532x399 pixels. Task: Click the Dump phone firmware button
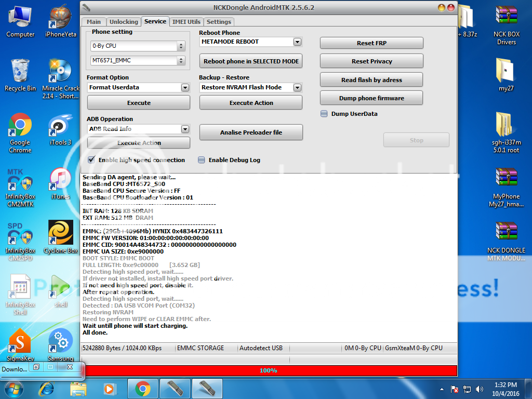[x=371, y=98]
